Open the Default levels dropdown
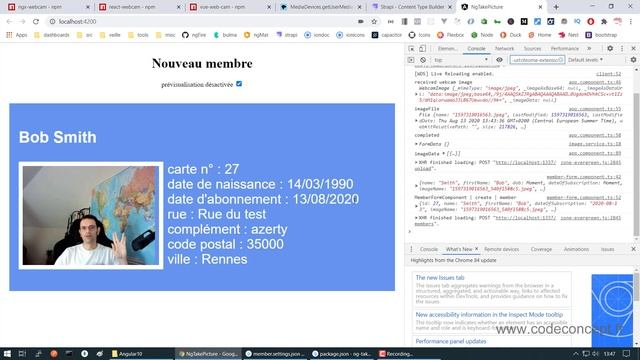The width and height of the screenshot is (640, 360). 585,60
